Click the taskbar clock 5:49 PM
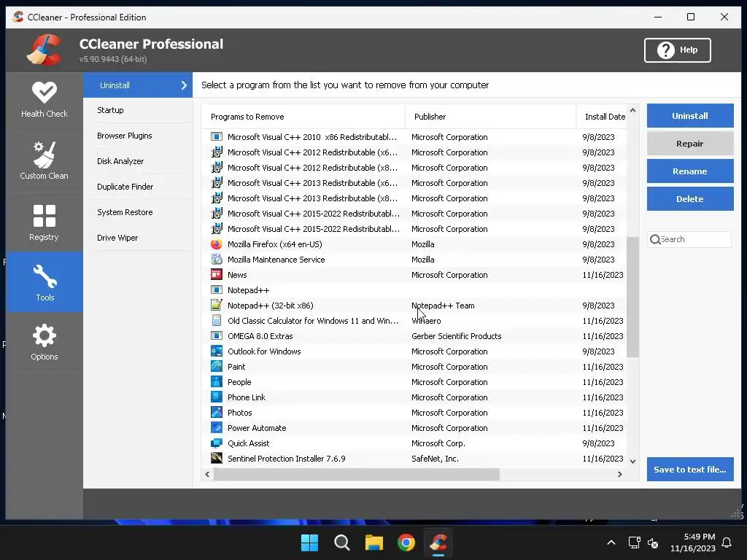The width and height of the screenshot is (747, 560). point(693,542)
